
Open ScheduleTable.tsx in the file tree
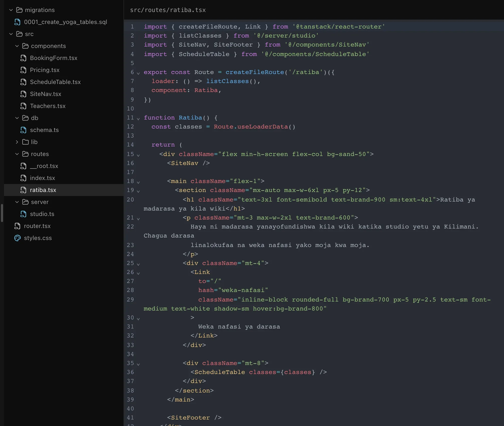tap(64, 82)
